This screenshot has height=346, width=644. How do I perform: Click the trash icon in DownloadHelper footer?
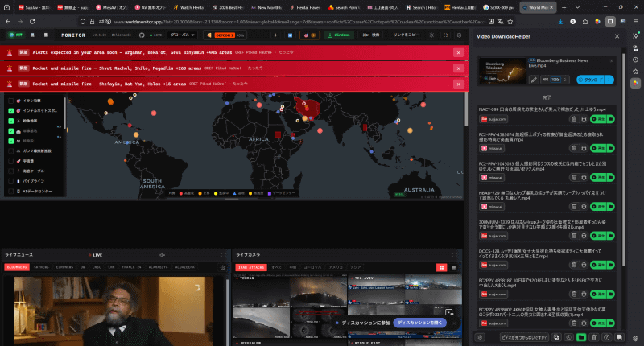[594, 337]
